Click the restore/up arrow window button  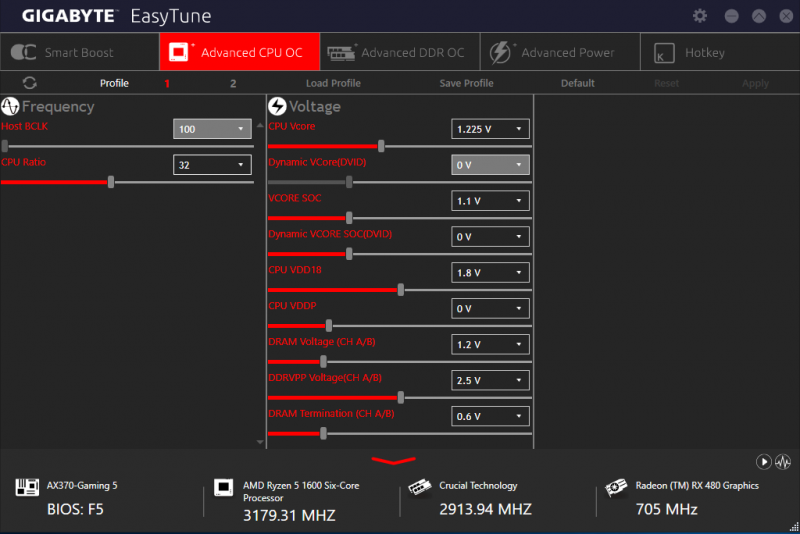[759, 16]
